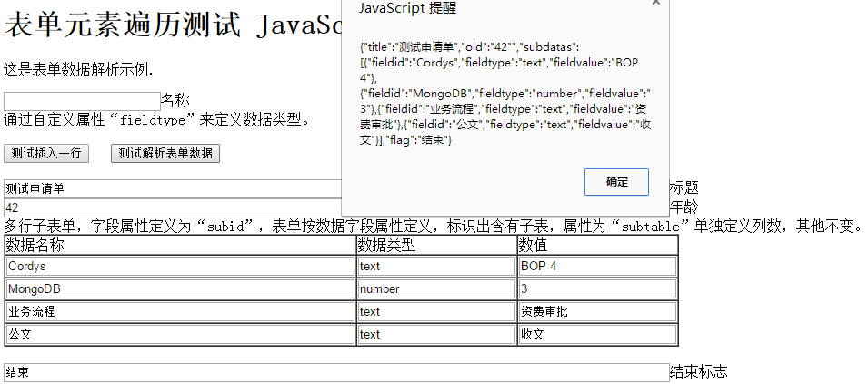
Task: Click the 收文 value field
Action: (597, 334)
